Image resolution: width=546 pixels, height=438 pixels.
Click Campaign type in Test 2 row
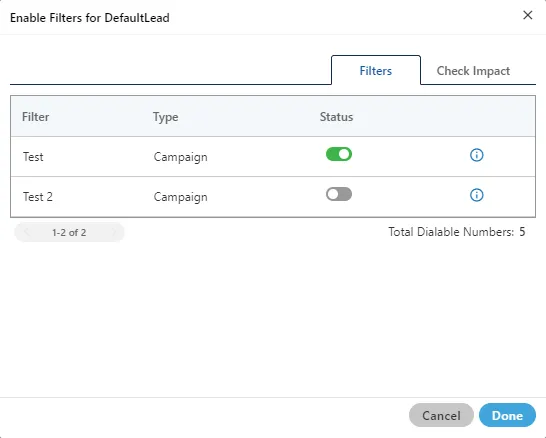(180, 197)
